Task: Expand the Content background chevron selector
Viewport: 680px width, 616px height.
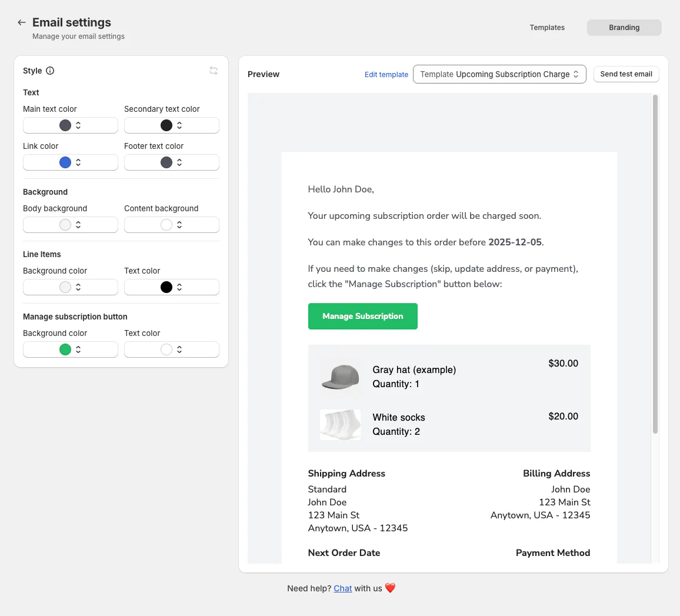Action: click(x=179, y=225)
